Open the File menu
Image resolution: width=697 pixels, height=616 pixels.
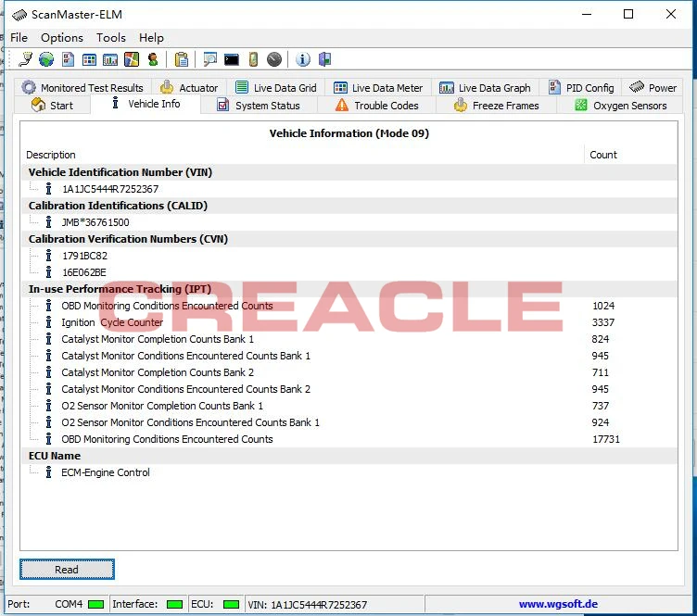(19, 38)
